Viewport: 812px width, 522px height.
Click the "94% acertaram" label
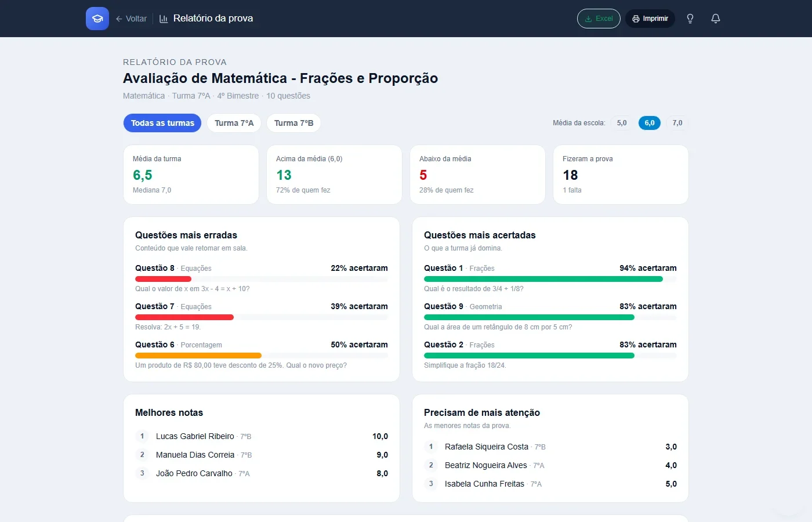[x=648, y=268]
